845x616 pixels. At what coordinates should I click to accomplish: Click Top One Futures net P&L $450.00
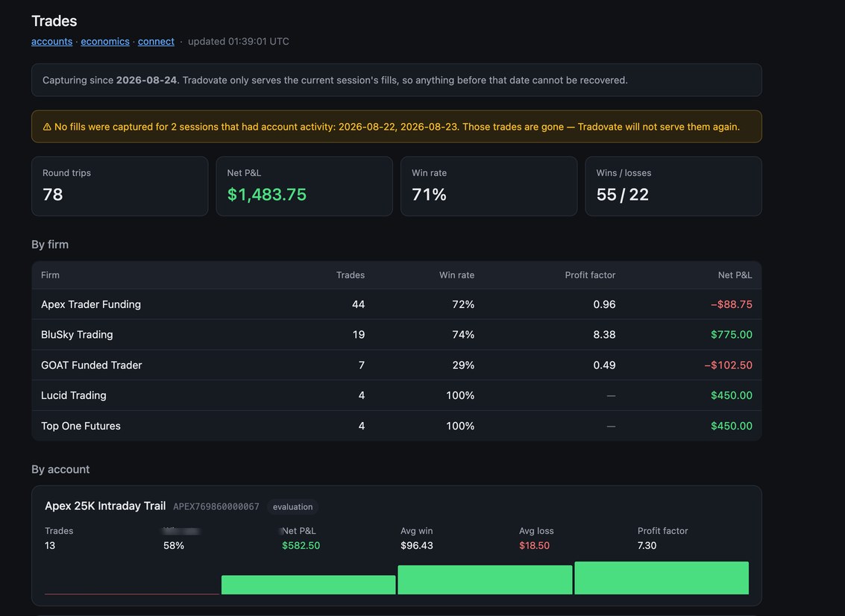tap(732, 426)
